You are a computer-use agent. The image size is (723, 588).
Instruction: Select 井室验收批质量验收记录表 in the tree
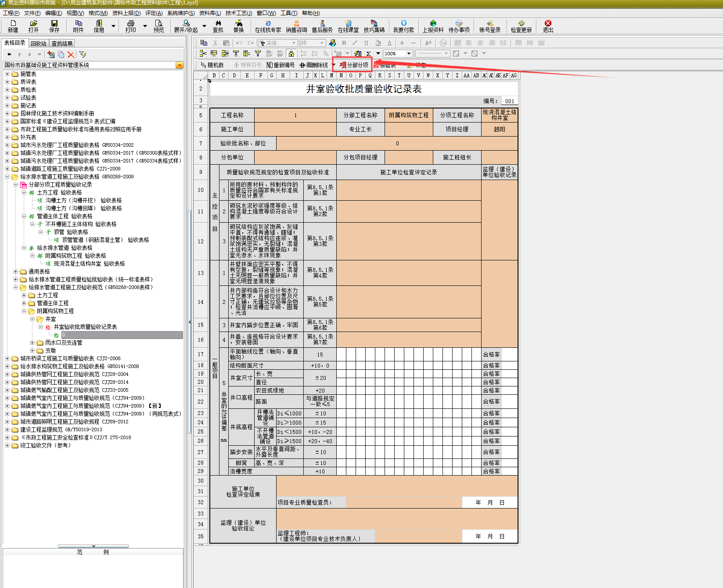(85, 327)
